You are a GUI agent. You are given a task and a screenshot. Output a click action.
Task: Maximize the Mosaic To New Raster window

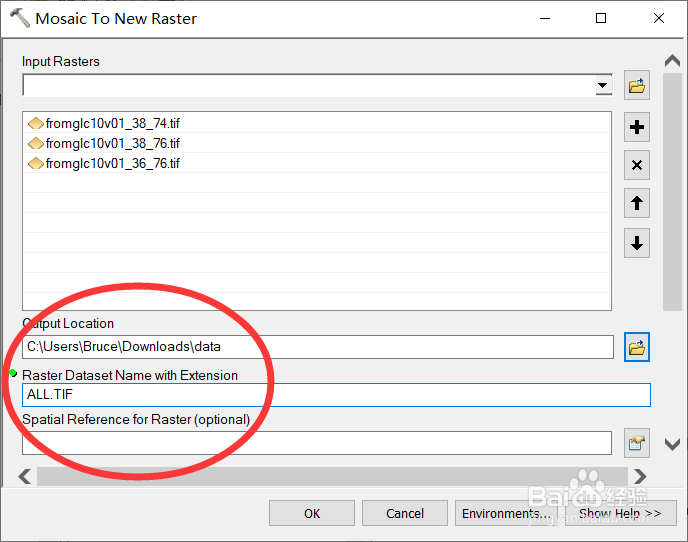[x=601, y=18]
